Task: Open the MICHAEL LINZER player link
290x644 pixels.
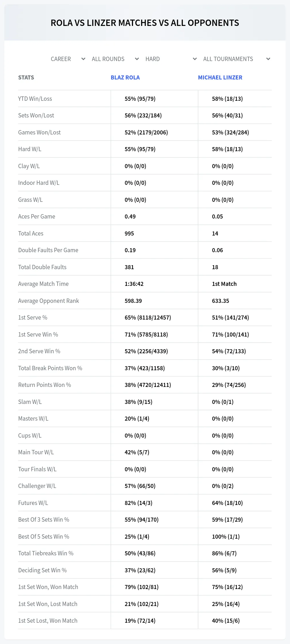Action: [x=220, y=77]
